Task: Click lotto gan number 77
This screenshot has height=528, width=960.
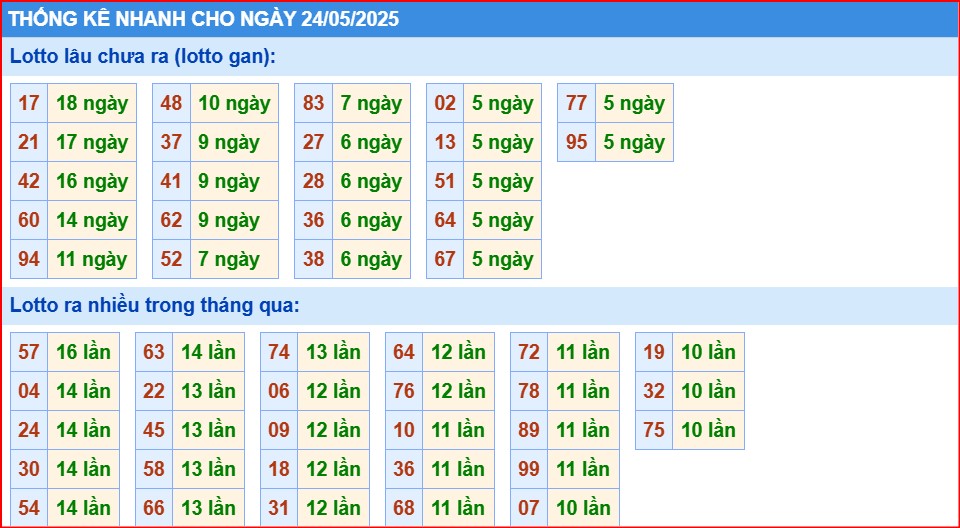Action: coord(577,103)
